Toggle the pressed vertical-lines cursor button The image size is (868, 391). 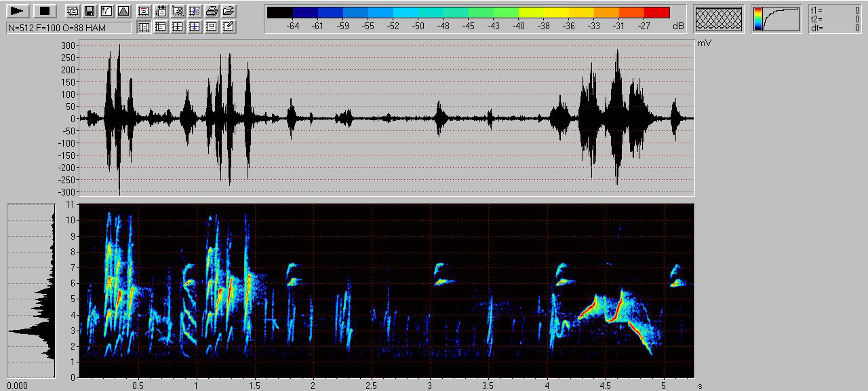tap(144, 26)
